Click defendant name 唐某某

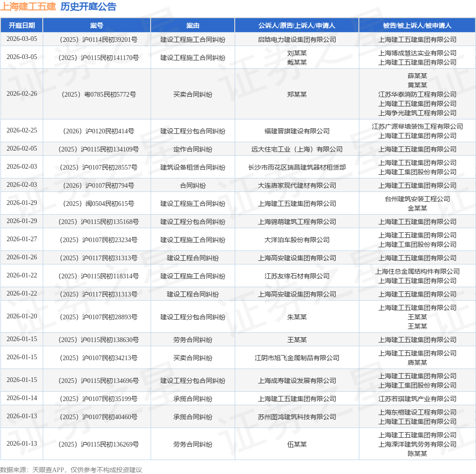pyautogui.click(x=417, y=362)
